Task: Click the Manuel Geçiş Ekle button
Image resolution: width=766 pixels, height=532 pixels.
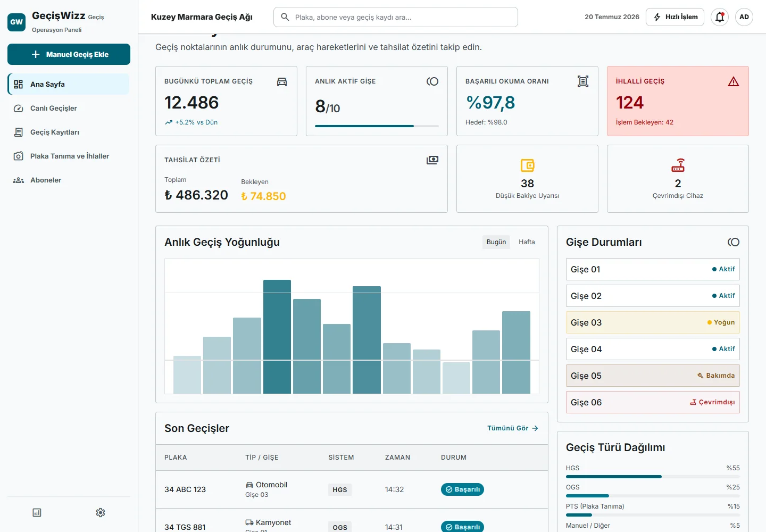Action: coord(69,54)
